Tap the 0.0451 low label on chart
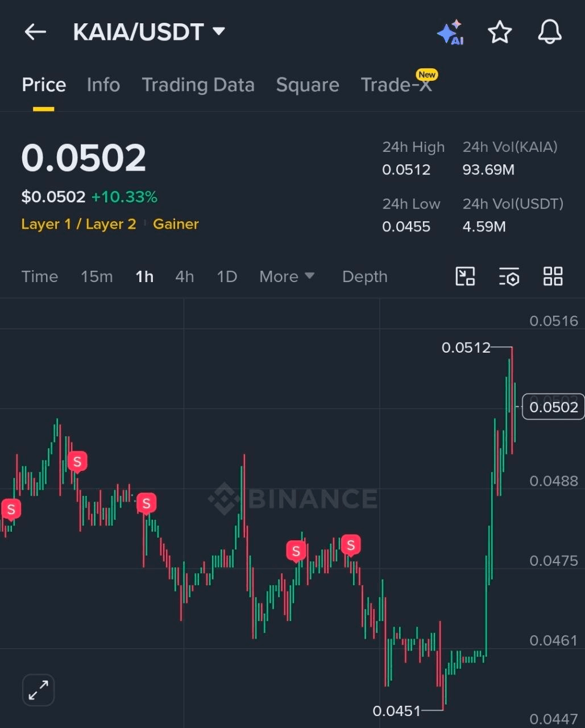This screenshot has width=585, height=728. click(396, 711)
